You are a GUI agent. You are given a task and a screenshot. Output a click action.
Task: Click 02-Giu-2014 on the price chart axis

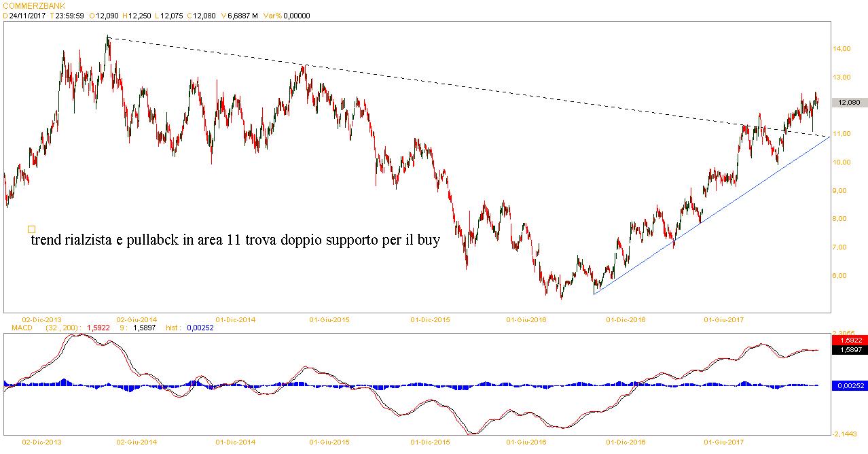(137, 319)
